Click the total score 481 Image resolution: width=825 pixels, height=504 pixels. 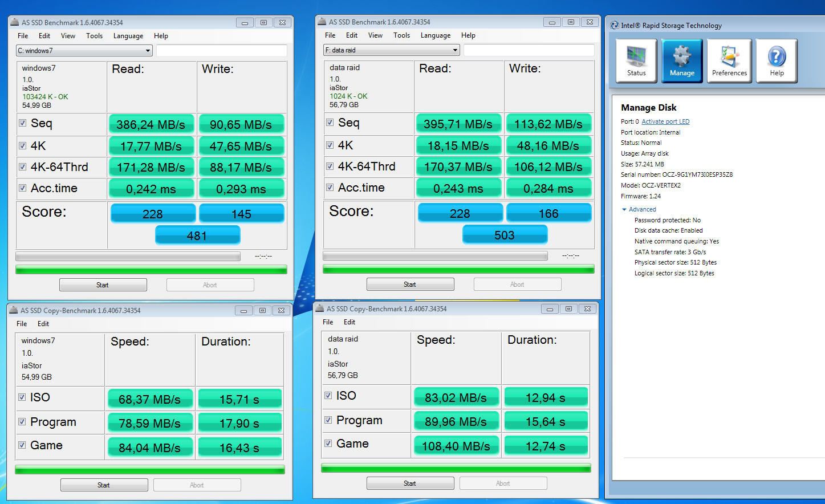(197, 235)
